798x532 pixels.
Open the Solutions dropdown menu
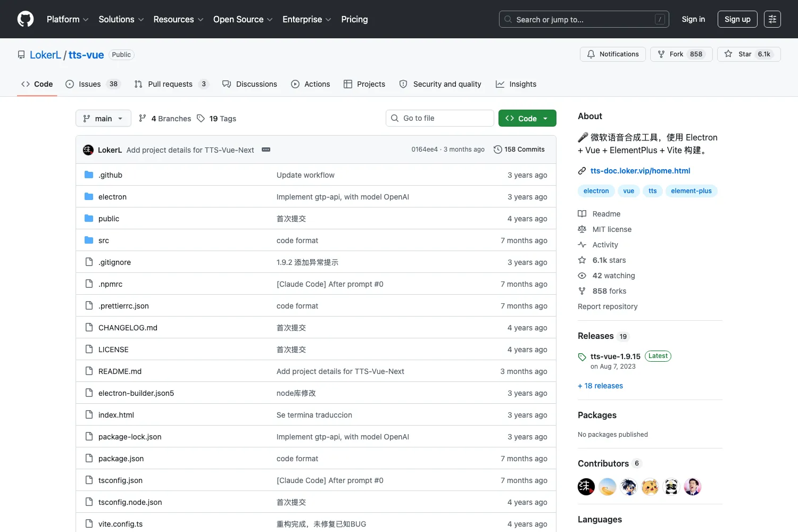[121, 19]
